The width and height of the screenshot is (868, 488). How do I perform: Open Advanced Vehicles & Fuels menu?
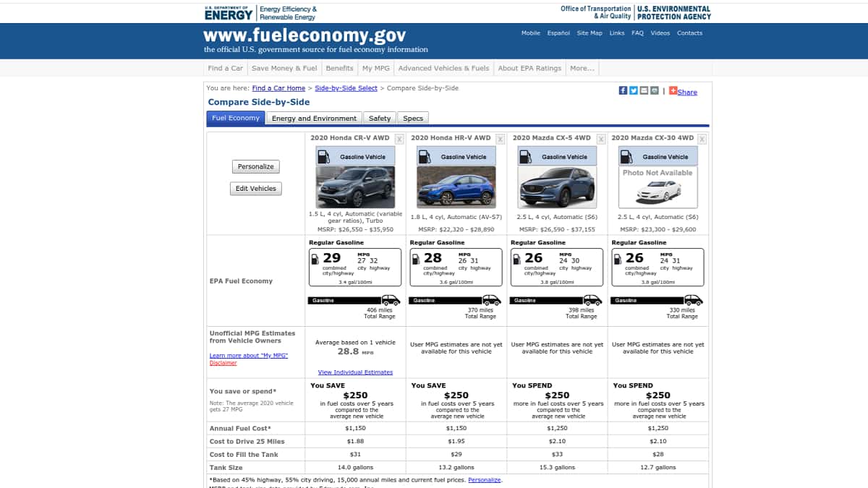point(443,68)
